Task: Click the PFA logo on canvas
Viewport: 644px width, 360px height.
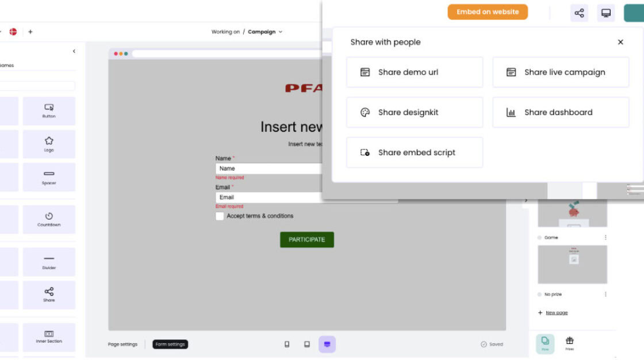Action: coord(304,88)
